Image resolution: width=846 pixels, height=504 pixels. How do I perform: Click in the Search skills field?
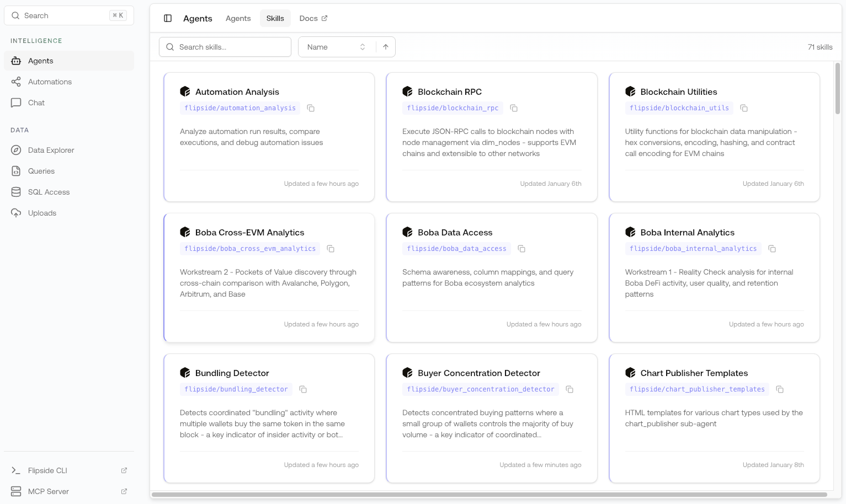(225, 47)
